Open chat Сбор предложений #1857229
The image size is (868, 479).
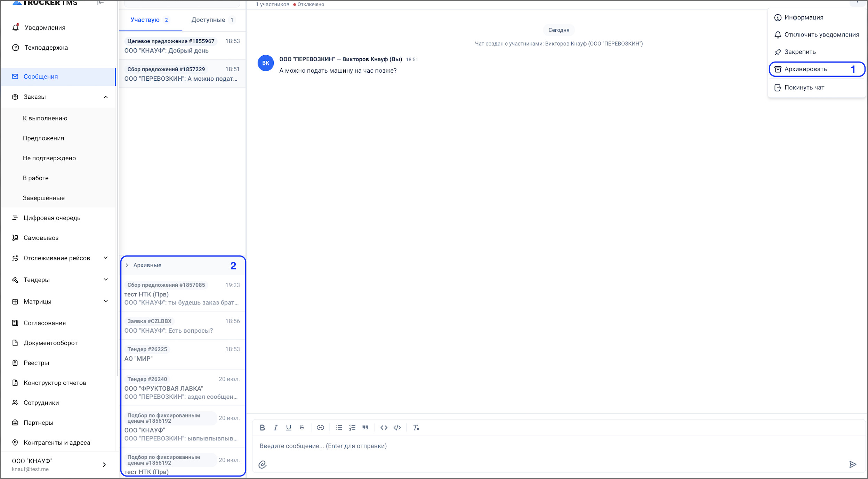click(x=182, y=74)
